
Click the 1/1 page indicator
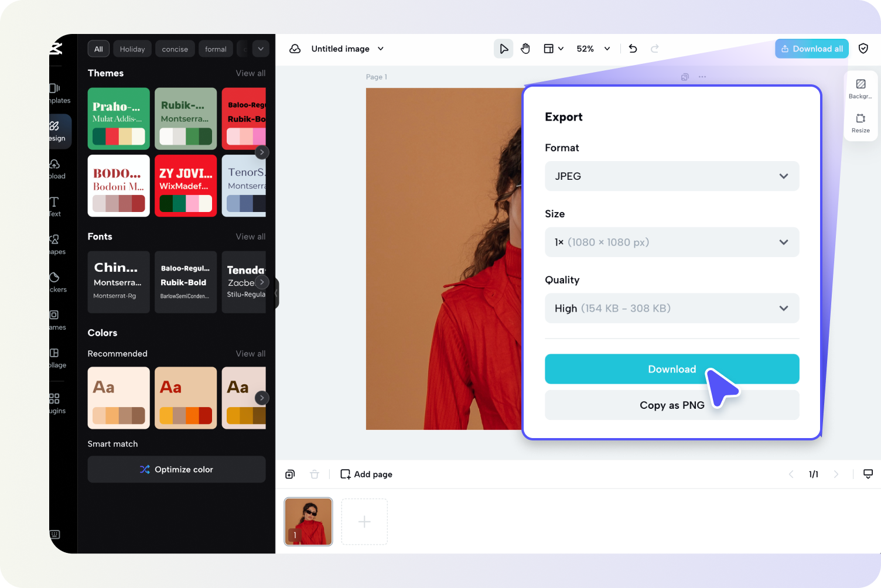pyautogui.click(x=814, y=474)
